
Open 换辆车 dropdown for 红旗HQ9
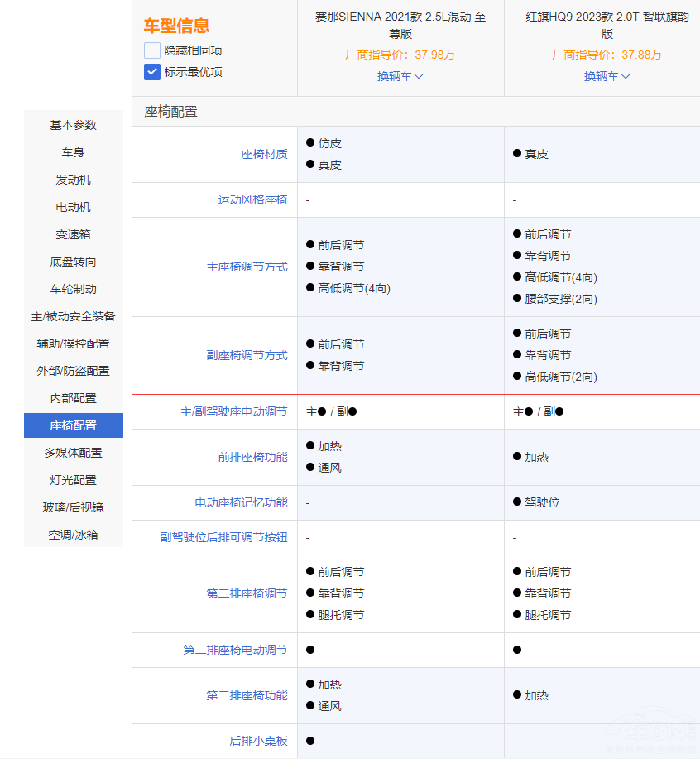click(607, 76)
